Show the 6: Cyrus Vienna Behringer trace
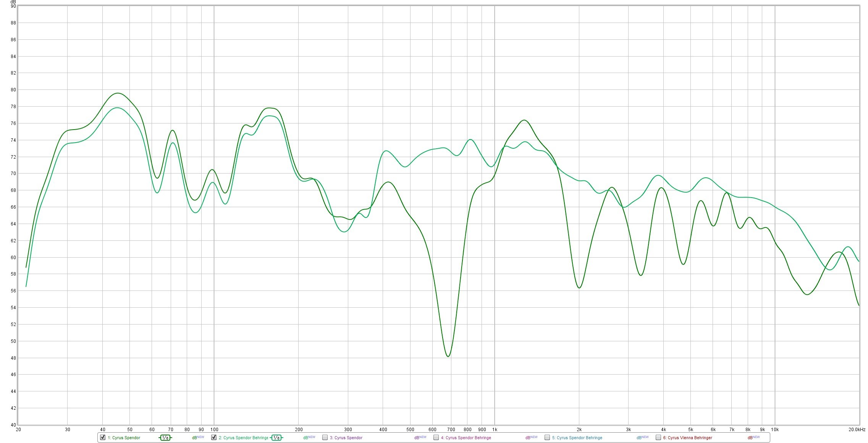This screenshot has width=868, height=443. (658, 437)
